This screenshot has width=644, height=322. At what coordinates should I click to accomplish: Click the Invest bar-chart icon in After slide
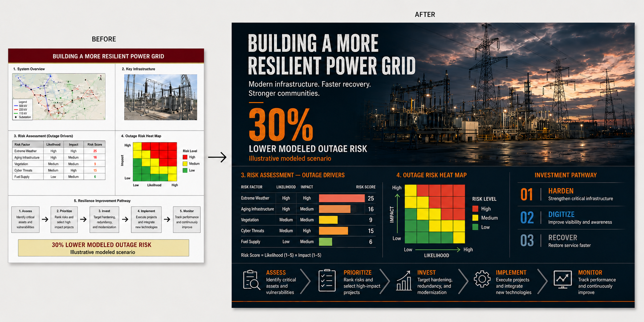pyautogui.click(x=404, y=280)
